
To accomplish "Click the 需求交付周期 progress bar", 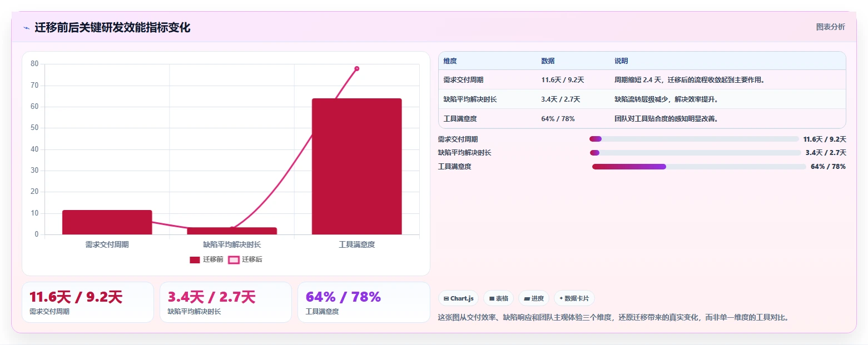I will pyautogui.click(x=694, y=139).
